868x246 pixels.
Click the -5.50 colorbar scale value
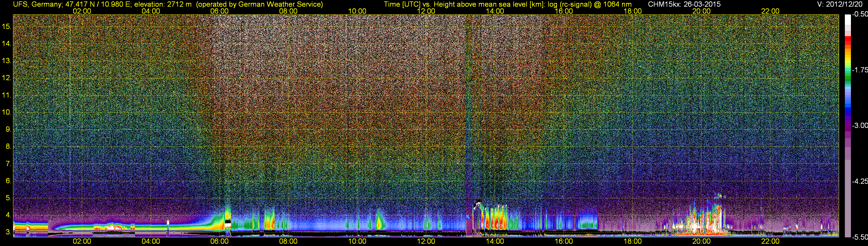pyautogui.click(x=860, y=237)
